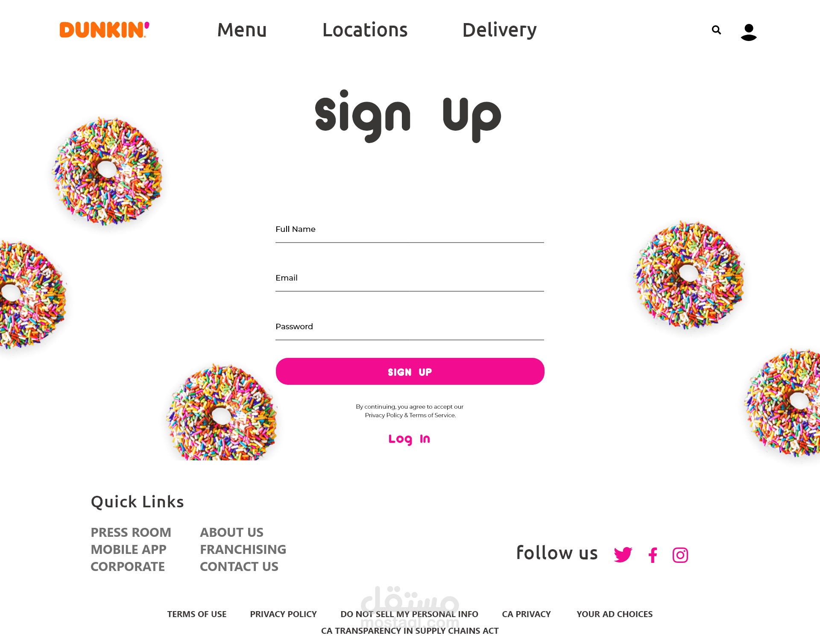This screenshot has height=644, width=820.
Task: Open the CA PRIVACY footer link
Action: click(x=526, y=614)
